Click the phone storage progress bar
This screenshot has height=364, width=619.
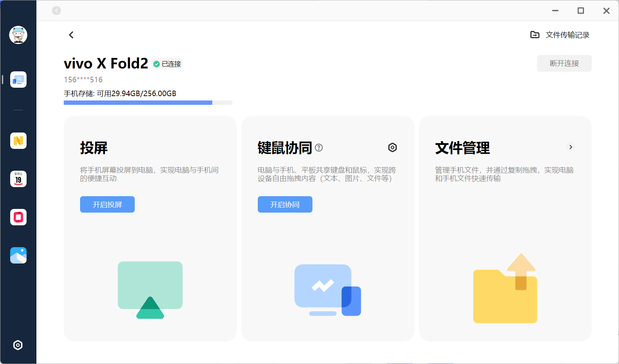coord(148,103)
